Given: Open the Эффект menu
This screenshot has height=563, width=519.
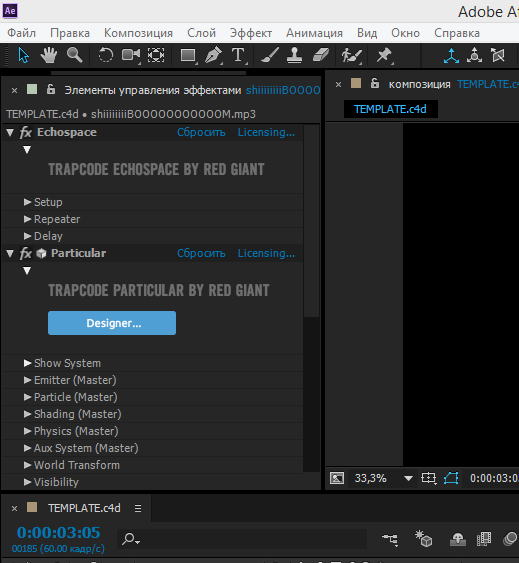Looking at the screenshot, I should [x=251, y=33].
